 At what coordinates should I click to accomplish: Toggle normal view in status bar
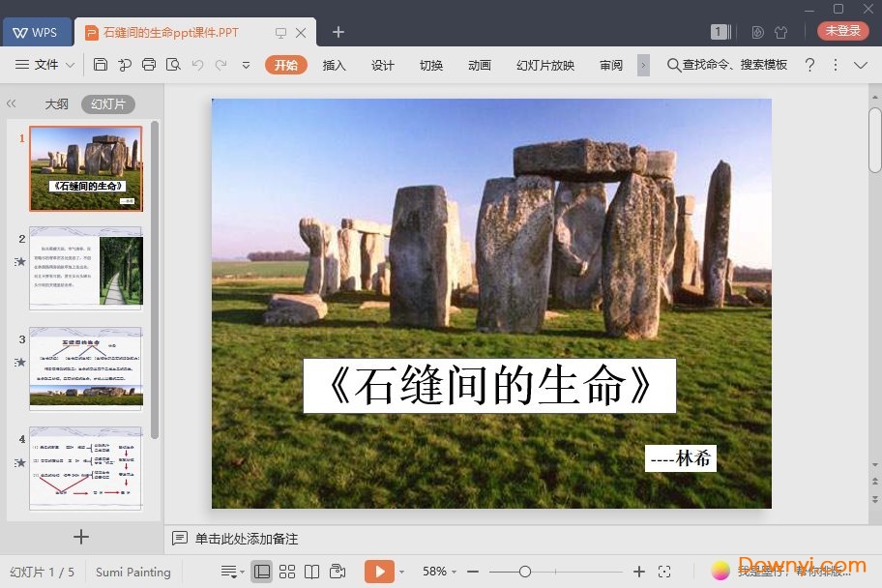[x=261, y=572]
